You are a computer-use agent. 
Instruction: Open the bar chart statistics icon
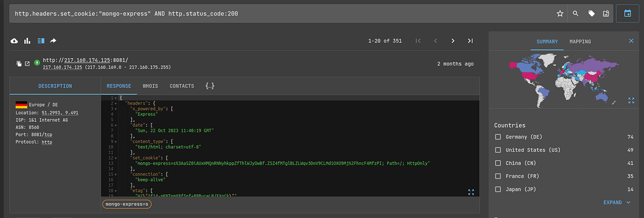[27, 41]
